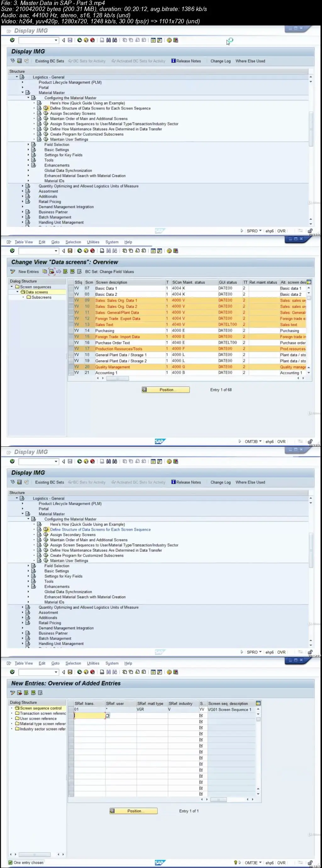The height and width of the screenshot is (868, 322).
Task: Click New Entries button in Change View window
Action: point(28,272)
